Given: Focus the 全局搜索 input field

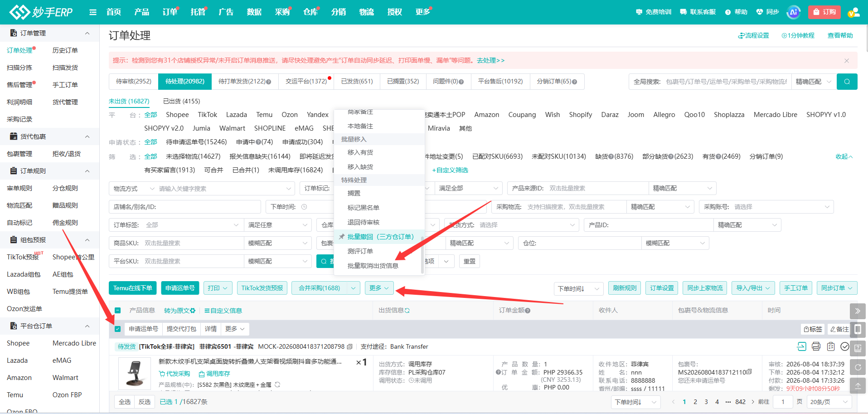Looking at the screenshot, I should [x=726, y=82].
